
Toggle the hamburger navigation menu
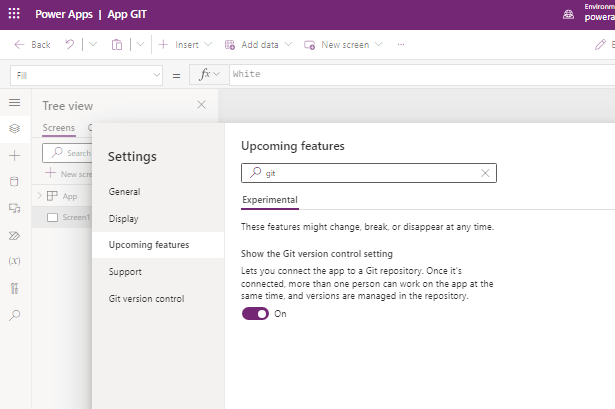[x=15, y=103]
